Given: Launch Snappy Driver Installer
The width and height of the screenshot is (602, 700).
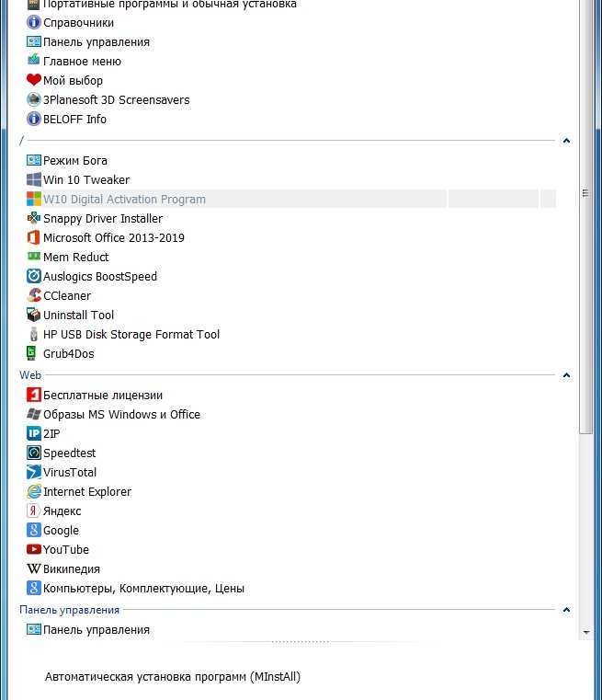Looking at the screenshot, I should click(x=103, y=219).
